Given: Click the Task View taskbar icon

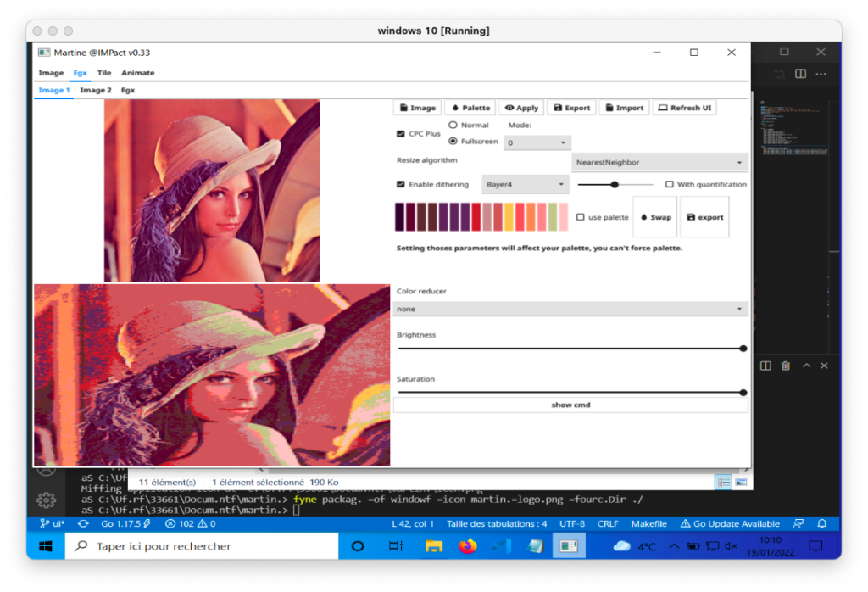Looking at the screenshot, I should [x=396, y=546].
